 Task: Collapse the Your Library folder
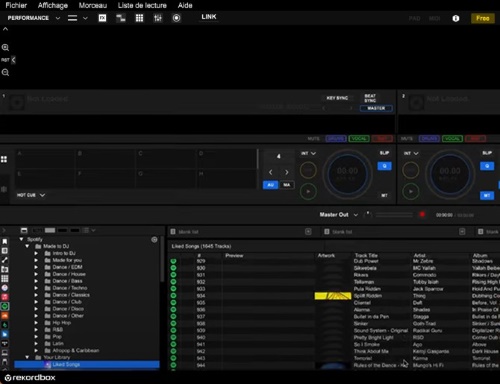click(x=28, y=357)
